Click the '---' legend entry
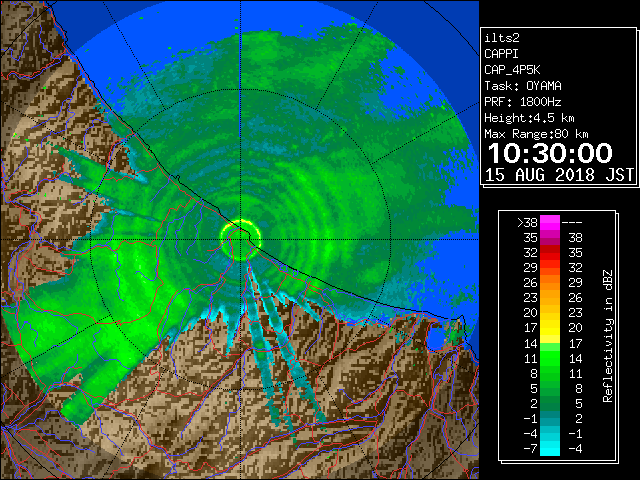The height and width of the screenshot is (480, 640). (572, 223)
